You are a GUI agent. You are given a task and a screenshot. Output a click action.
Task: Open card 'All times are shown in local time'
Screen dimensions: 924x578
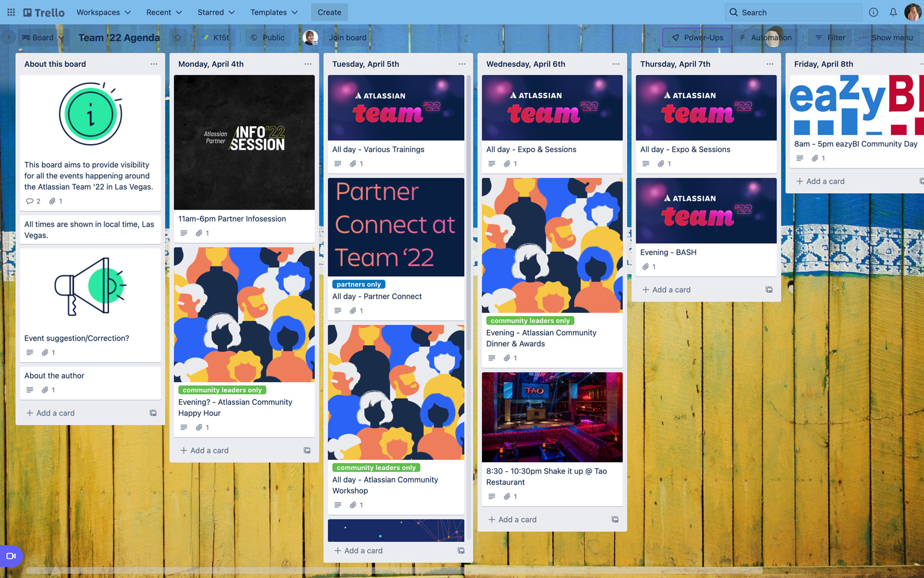[x=90, y=230]
